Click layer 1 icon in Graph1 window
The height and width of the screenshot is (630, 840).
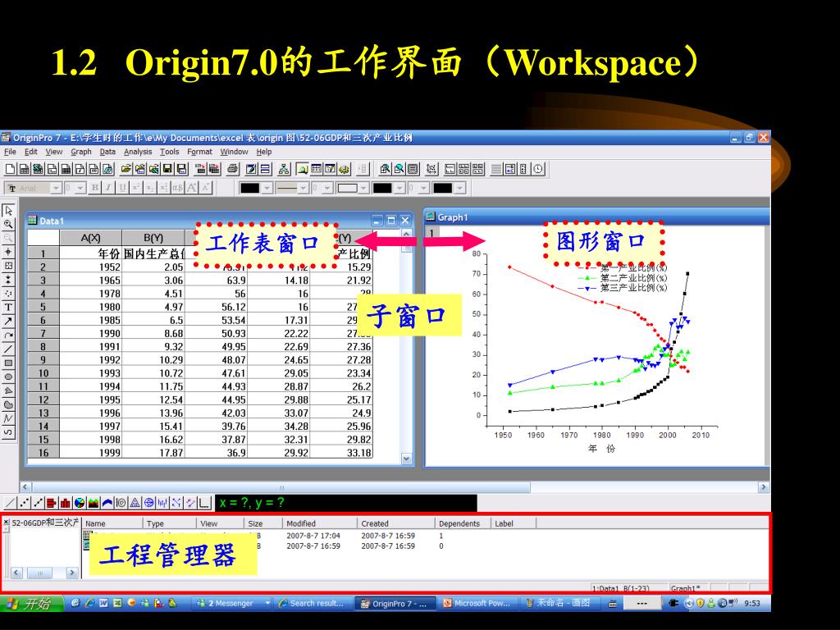coord(431,234)
